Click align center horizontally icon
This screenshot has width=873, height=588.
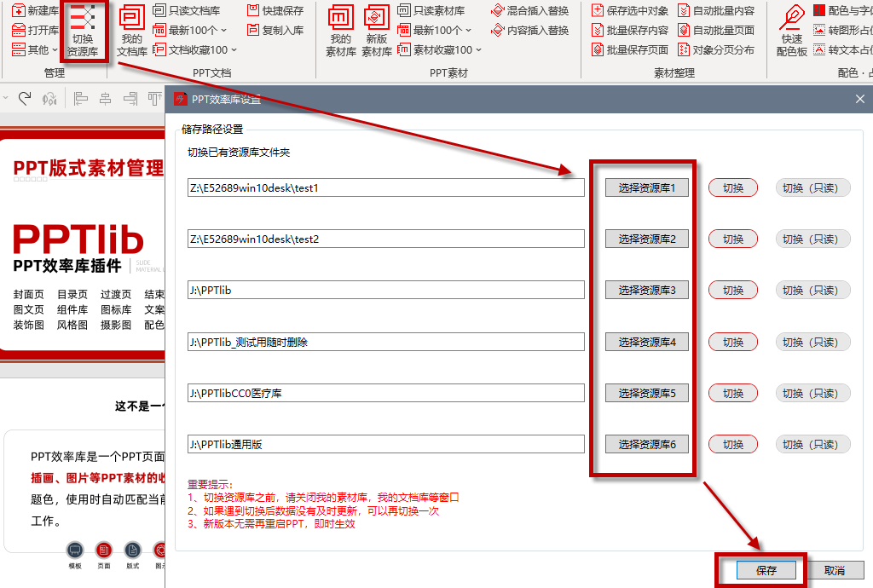[x=105, y=99]
